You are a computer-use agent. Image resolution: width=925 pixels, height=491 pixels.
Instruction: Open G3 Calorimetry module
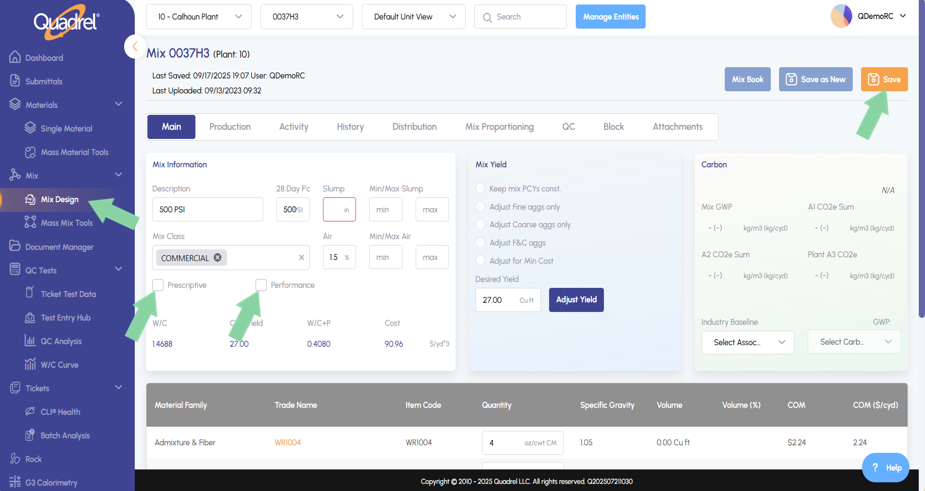(x=51, y=483)
